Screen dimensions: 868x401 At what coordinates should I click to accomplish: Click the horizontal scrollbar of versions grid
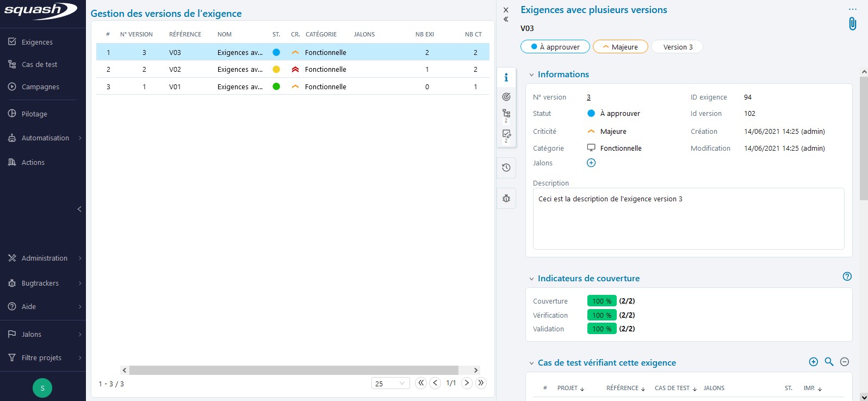click(294, 370)
